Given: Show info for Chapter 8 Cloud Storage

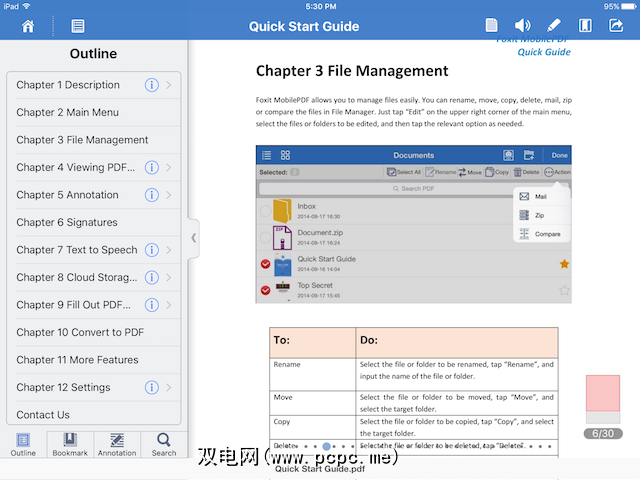Looking at the screenshot, I should coord(152,278).
